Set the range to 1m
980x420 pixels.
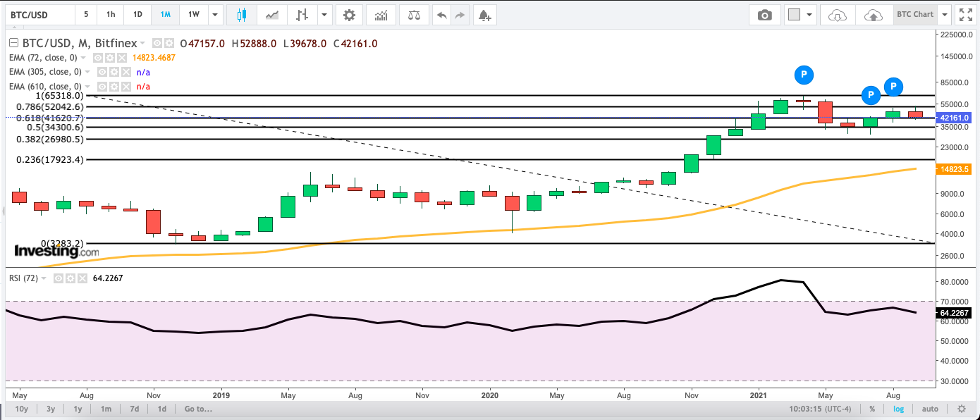coord(106,409)
